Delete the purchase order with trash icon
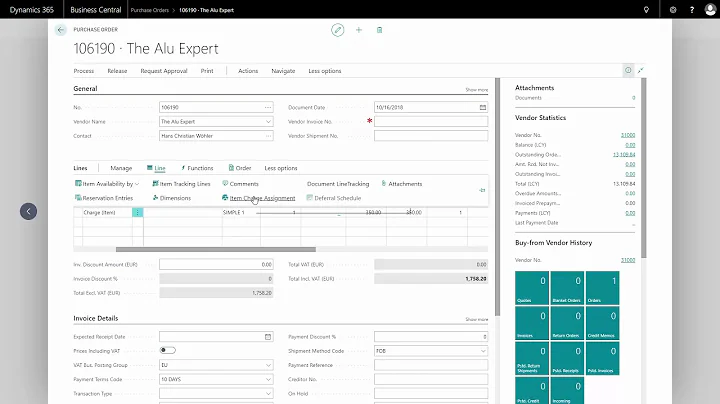The height and width of the screenshot is (404, 720). (379, 30)
